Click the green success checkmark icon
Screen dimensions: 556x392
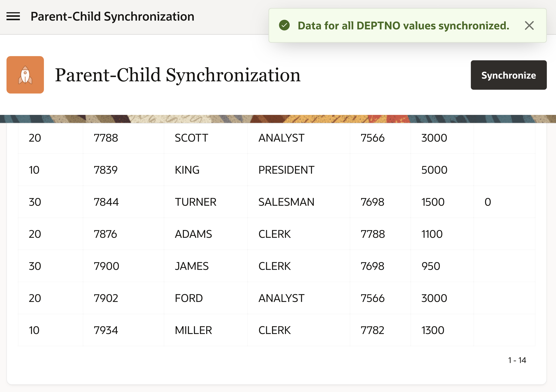[x=285, y=25]
